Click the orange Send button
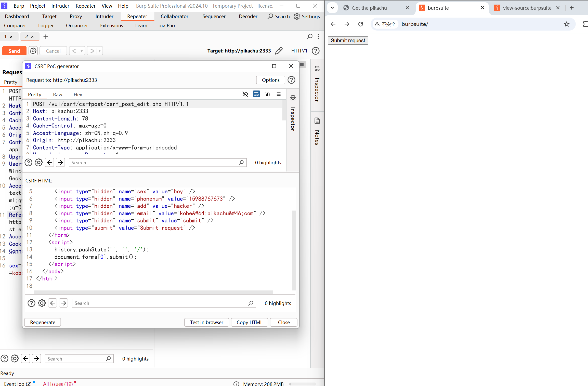This screenshot has height=386, width=588. click(x=14, y=51)
